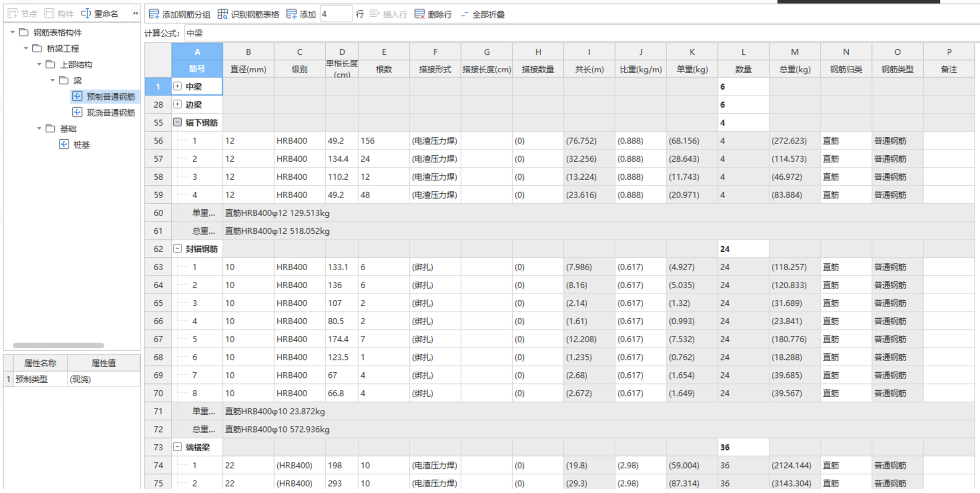
Task: Click the 锚下钢筋 quantity cell showing 4
Action: click(x=743, y=123)
